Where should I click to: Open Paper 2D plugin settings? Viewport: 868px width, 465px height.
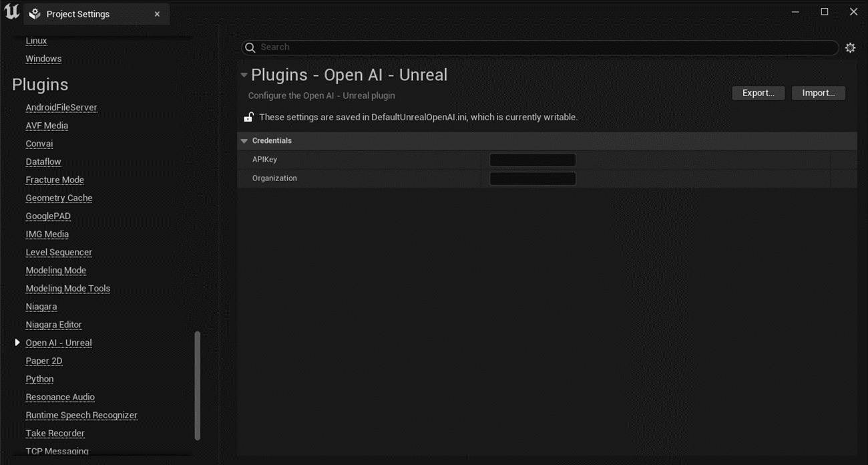(44, 360)
